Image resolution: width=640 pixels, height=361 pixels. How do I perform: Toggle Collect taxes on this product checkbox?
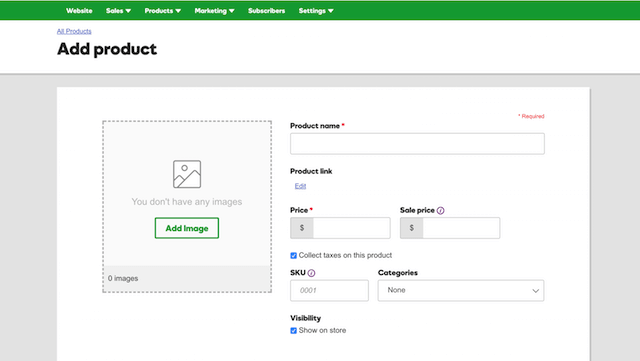(x=293, y=256)
